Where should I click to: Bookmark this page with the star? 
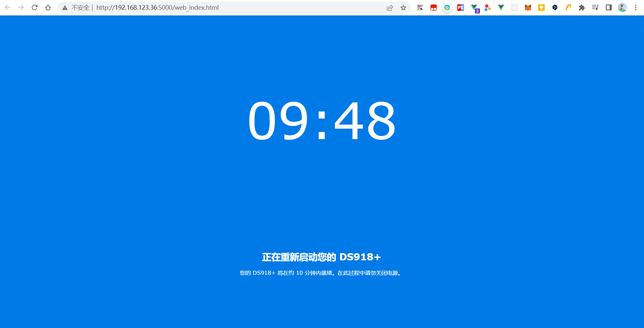point(403,7)
